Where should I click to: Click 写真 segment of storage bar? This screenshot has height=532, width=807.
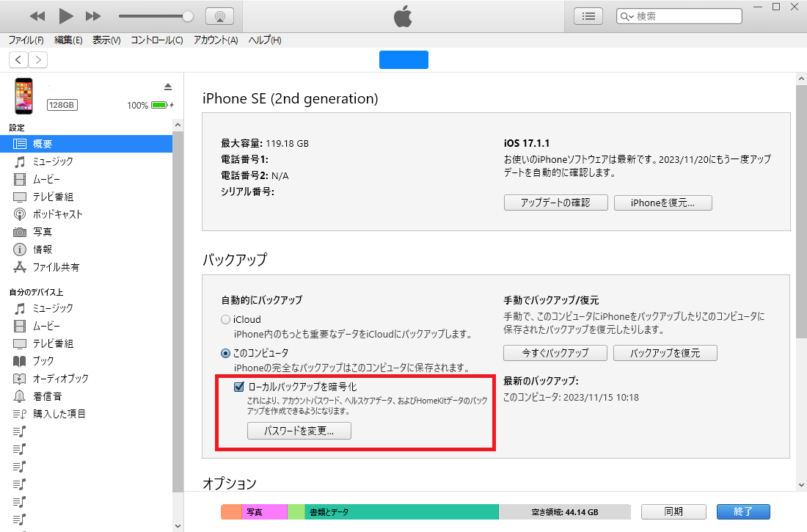[265, 512]
